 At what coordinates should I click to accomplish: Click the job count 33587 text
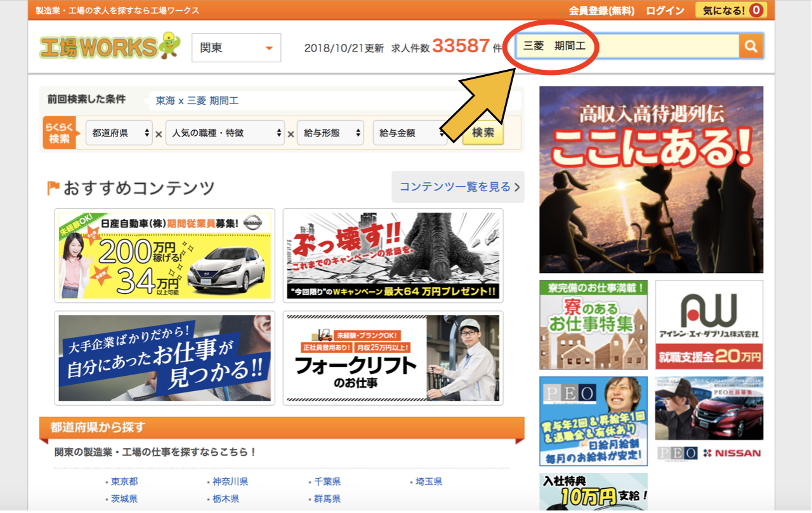pyautogui.click(x=461, y=46)
